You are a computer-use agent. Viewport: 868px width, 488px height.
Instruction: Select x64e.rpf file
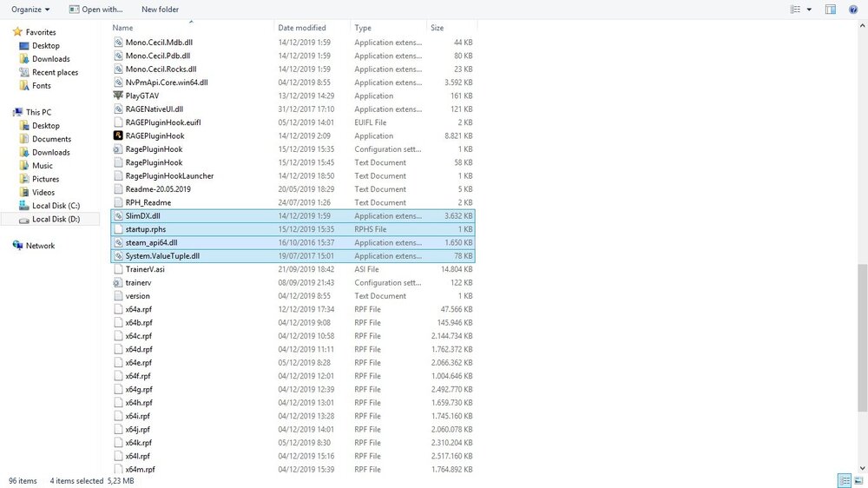pyautogui.click(x=138, y=363)
